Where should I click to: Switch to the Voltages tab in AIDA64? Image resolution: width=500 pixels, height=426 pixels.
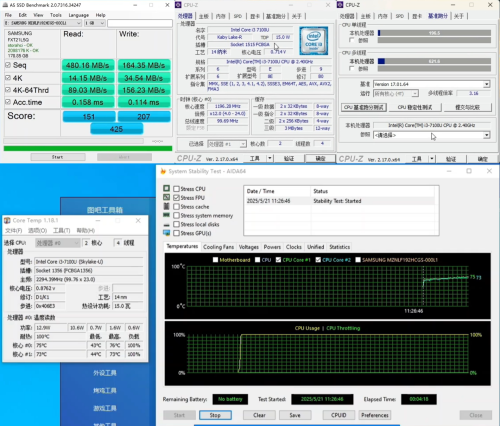pyautogui.click(x=249, y=247)
